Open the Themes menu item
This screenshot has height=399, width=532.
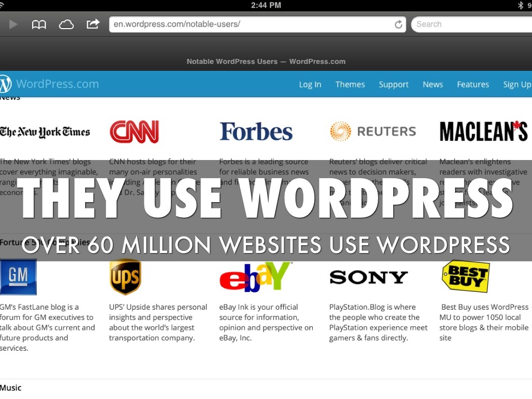[x=350, y=85]
